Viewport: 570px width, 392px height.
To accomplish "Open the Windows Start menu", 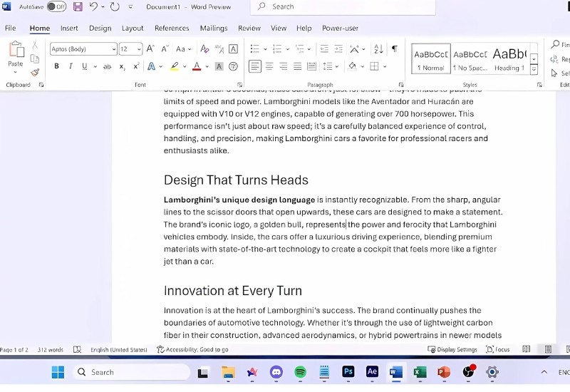I will tap(58, 372).
